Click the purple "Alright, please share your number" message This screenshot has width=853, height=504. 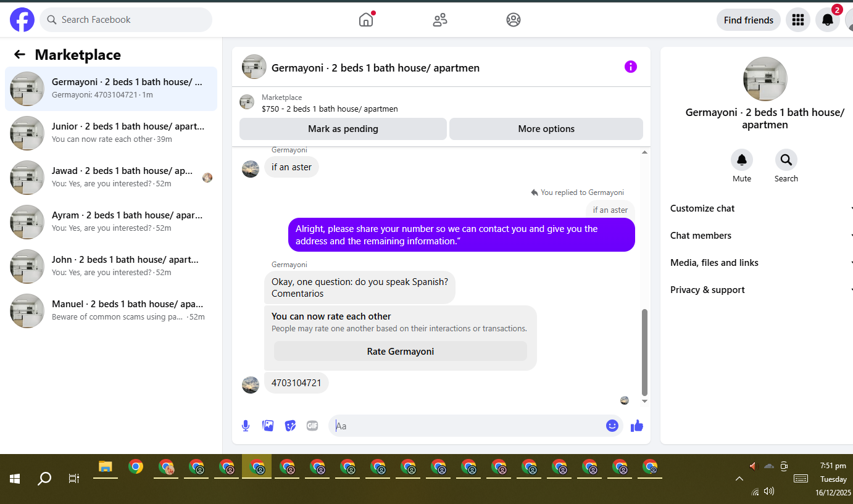[x=462, y=234]
